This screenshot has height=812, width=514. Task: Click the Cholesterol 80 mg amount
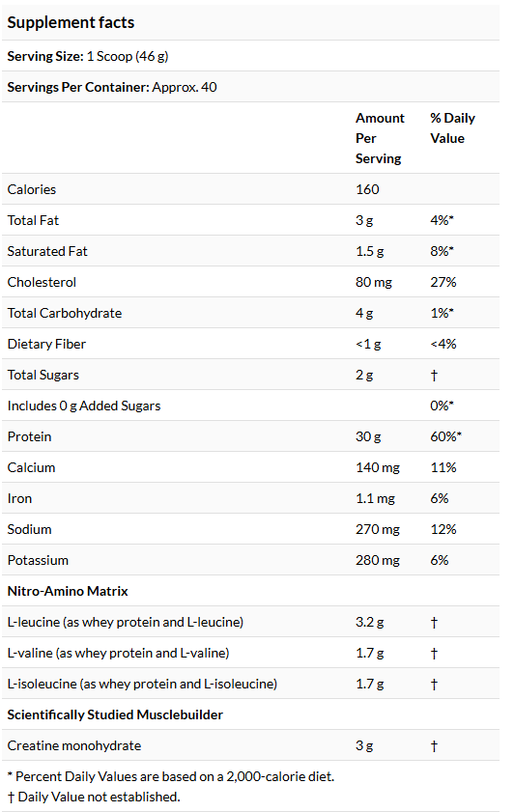(x=374, y=282)
